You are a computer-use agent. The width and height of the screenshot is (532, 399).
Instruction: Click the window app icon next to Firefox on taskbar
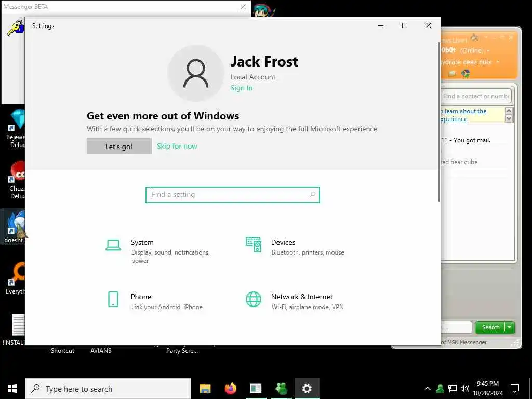[256, 389]
